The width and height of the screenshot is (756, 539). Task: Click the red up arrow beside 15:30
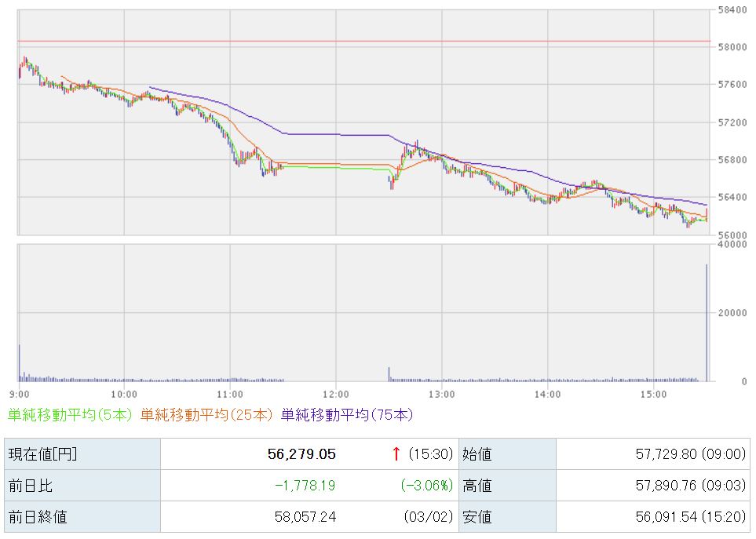[x=396, y=453]
